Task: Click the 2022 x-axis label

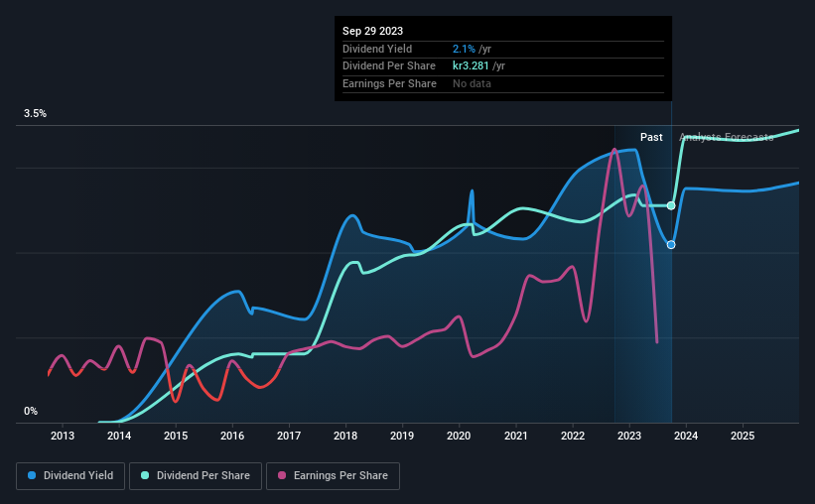Action: point(573,436)
